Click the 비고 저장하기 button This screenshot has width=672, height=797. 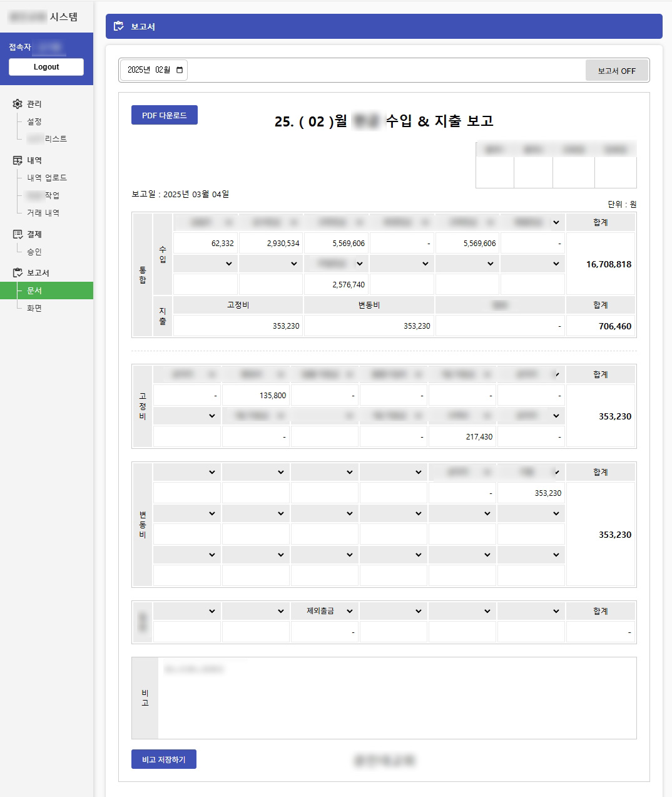[163, 759]
